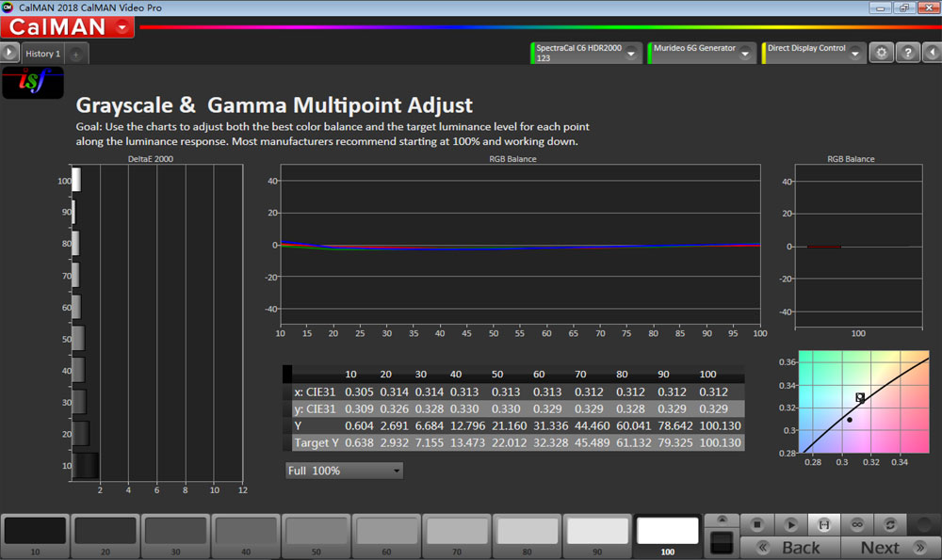The height and width of the screenshot is (560, 942).
Task: Collapse the right side panel arrow
Action: pyautogui.click(x=932, y=53)
